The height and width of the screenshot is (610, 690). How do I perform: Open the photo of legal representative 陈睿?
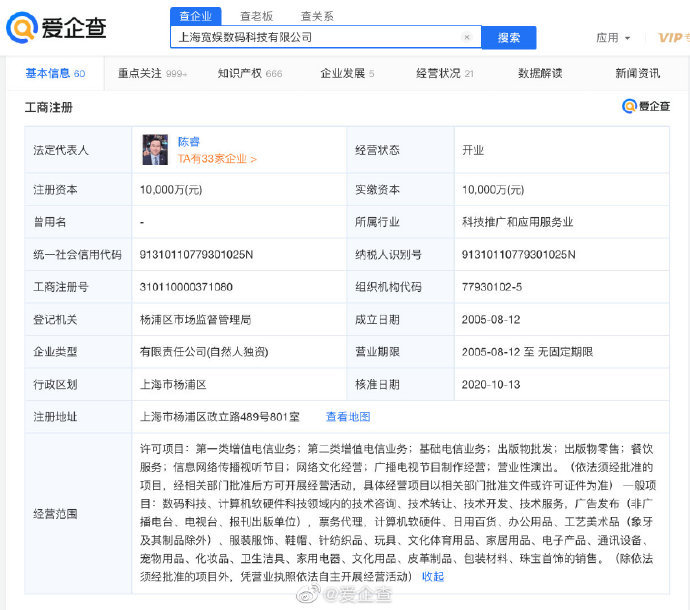tap(155, 149)
